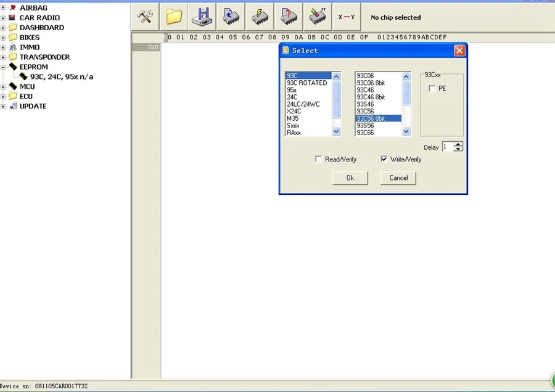The width and height of the screenshot is (555, 392).
Task: Click the erase chip FF icon
Action: coord(318,17)
